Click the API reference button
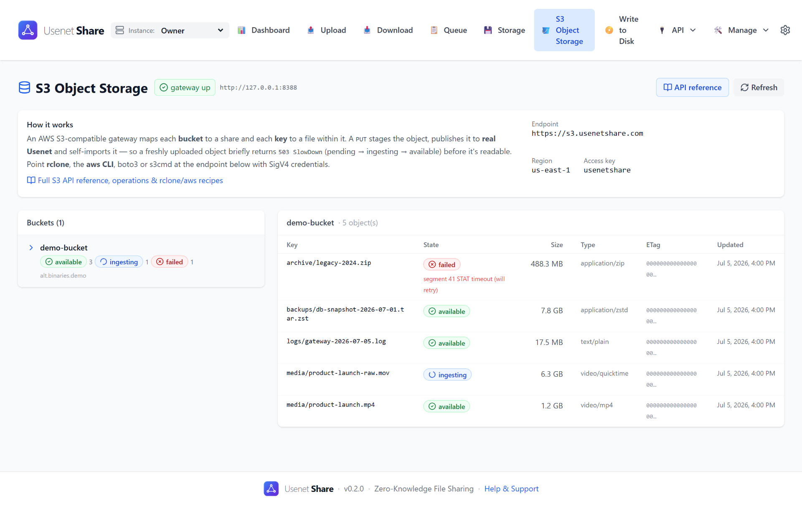802x532 pixels. 692,87
